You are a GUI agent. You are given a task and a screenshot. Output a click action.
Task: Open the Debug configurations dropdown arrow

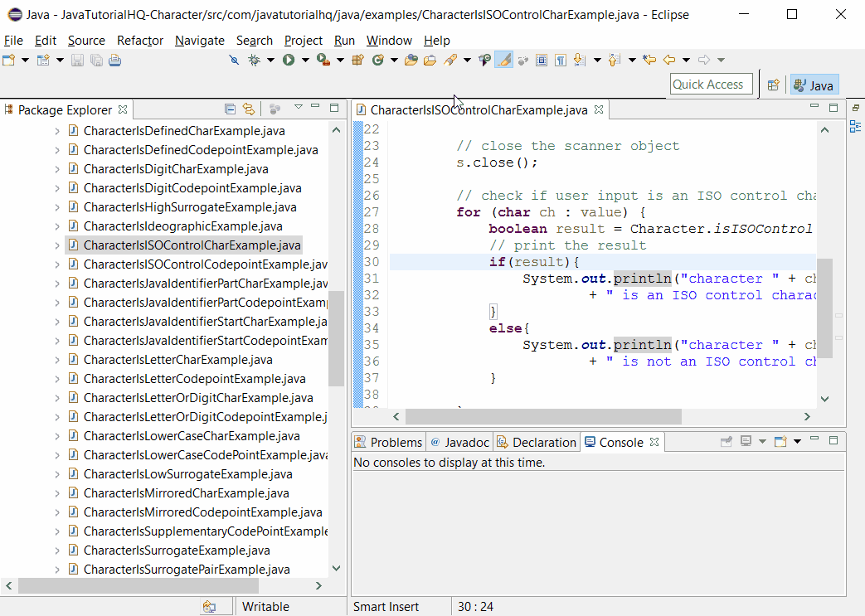tap(271, 61)
